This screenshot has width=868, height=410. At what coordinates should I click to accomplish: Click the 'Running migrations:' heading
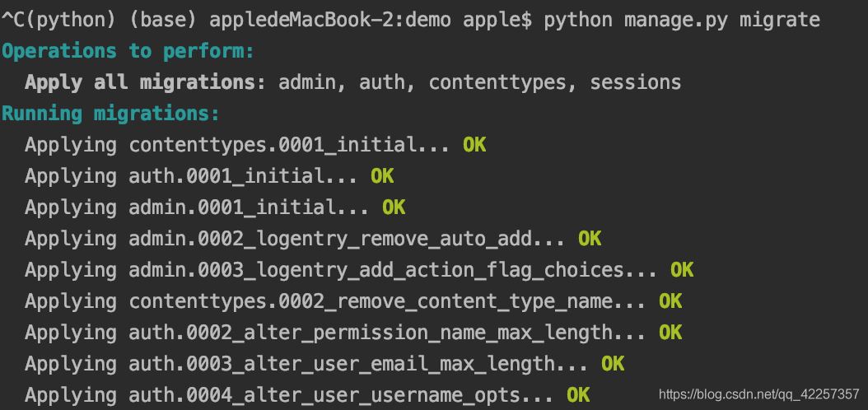tap(110, 114)
